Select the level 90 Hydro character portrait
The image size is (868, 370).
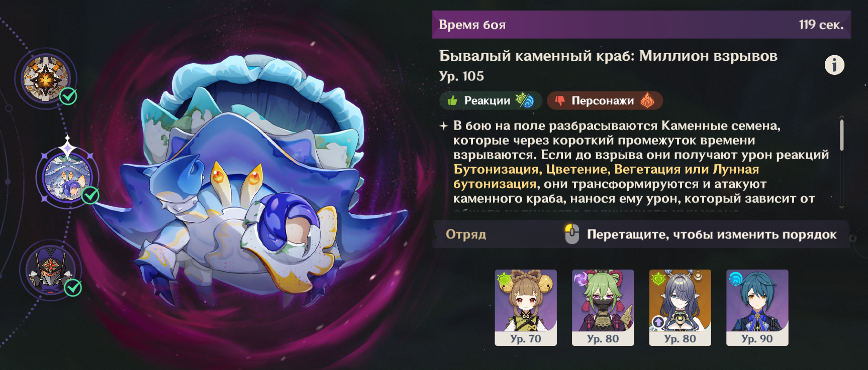pos(757,307)
